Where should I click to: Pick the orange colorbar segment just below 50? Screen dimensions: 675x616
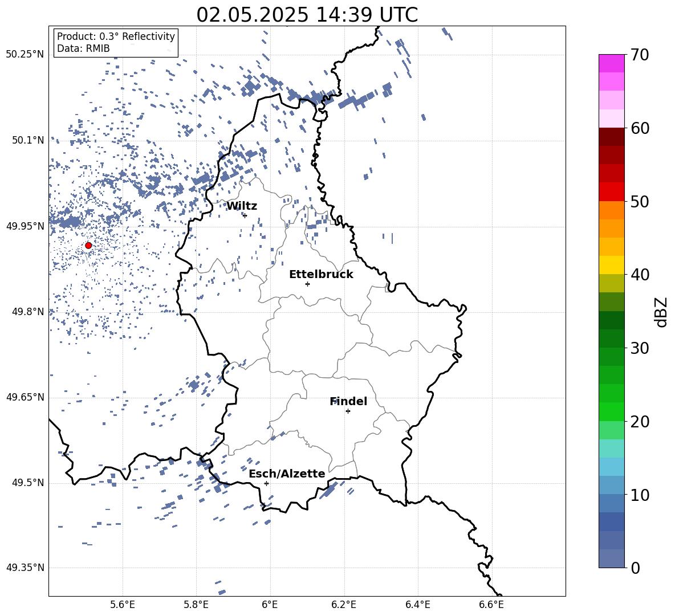click(612, 210)
